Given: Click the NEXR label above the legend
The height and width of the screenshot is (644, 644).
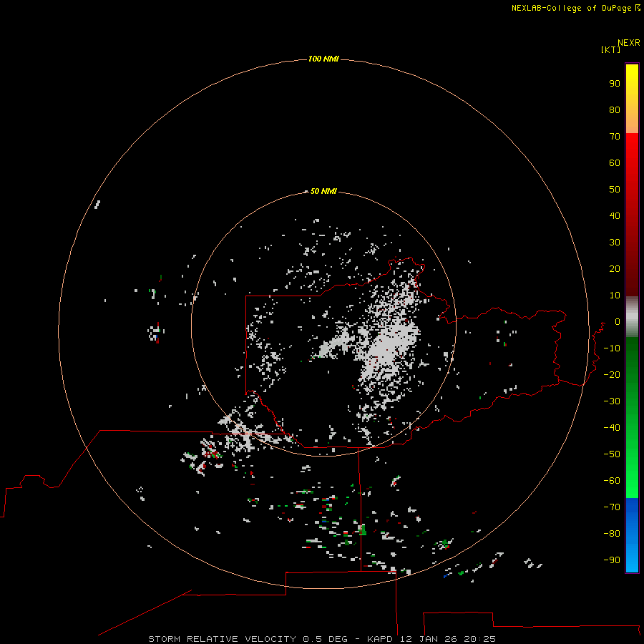Looking at the screenshot, I should coord(629,43).
